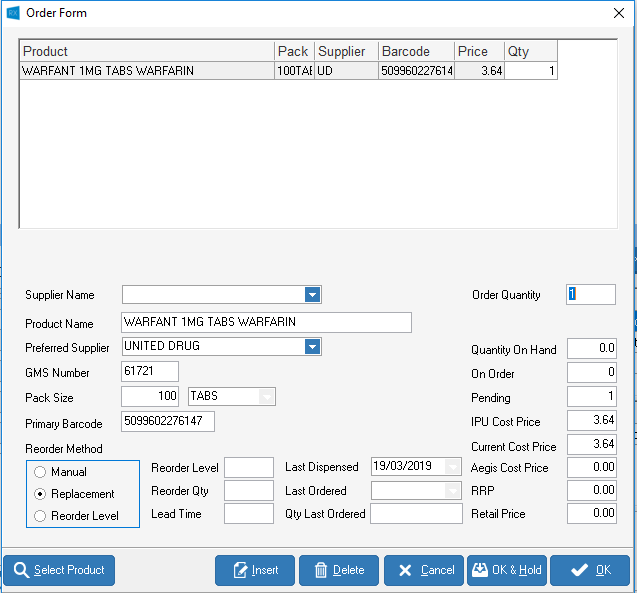Viewport: 637px width, 593px height.
Task: Click into the Order Quantity field
Action: (x=591, y=295)
